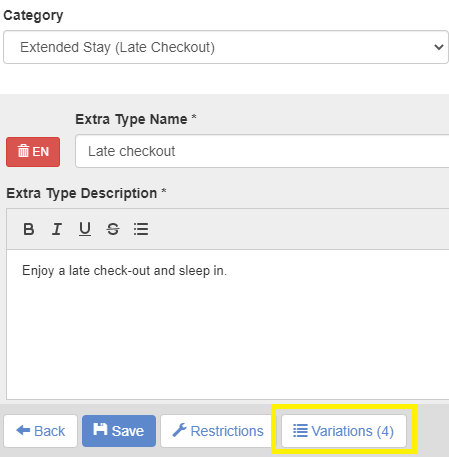Apply strikethrough formatting to description text
Screen dimensions: 449x457
point(113,229)
